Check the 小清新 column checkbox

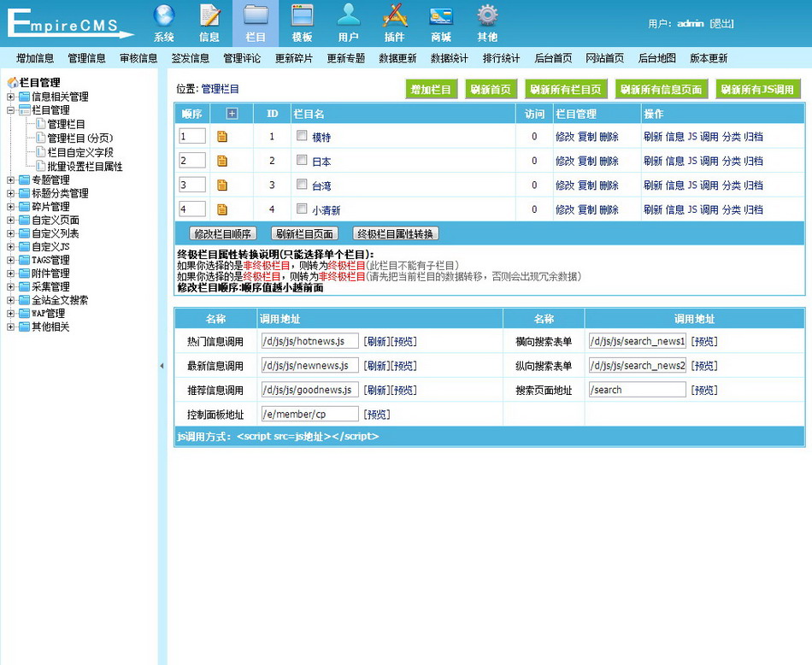point(302,209)
